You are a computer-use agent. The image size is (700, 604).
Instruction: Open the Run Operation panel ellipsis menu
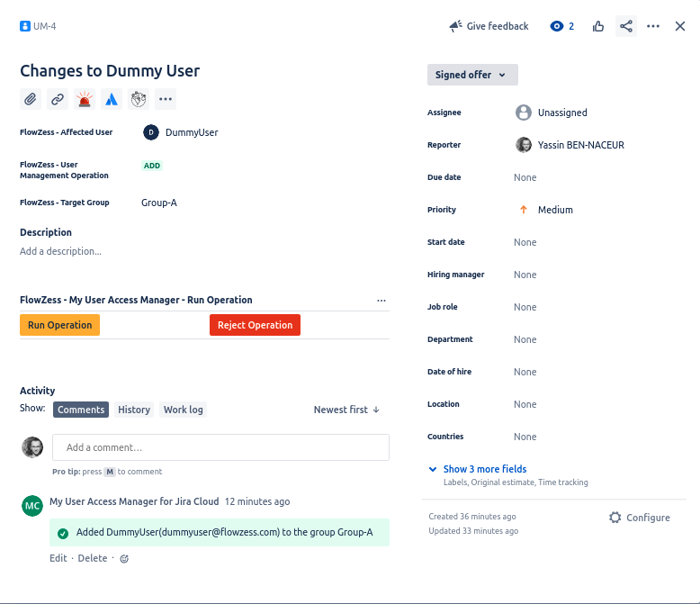(x=381, y=301)
